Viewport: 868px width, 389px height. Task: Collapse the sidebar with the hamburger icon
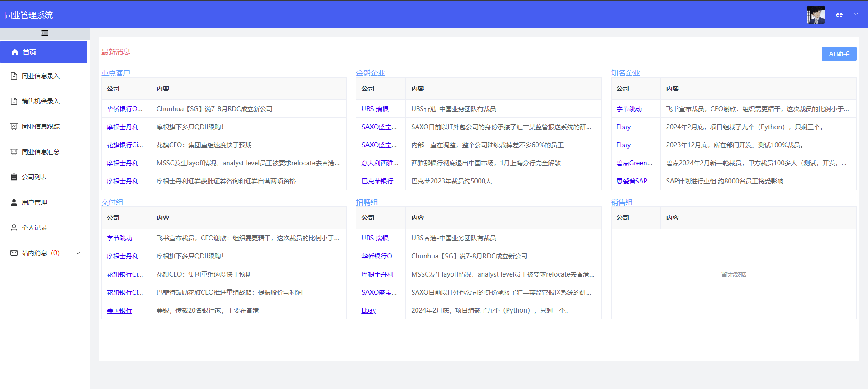45,33
